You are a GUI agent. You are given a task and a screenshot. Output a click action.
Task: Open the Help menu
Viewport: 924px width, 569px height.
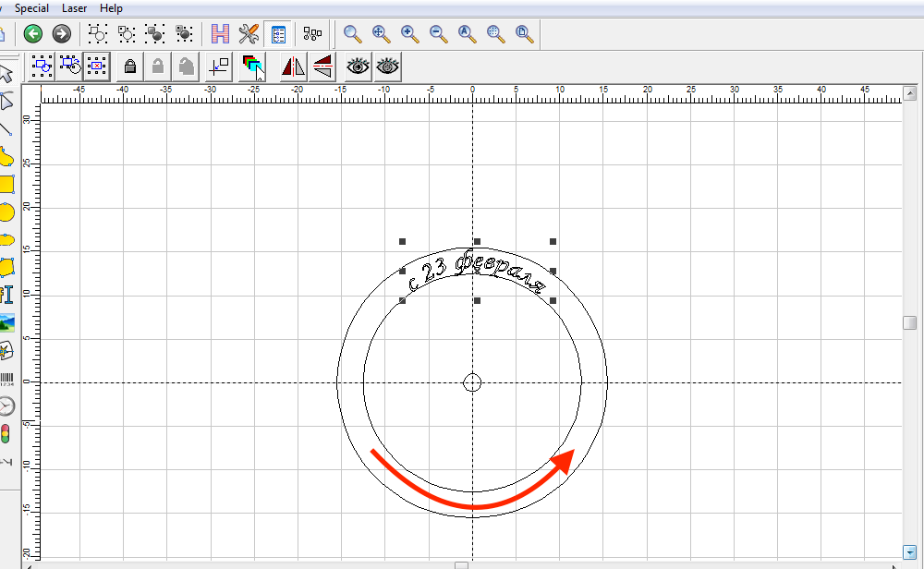pos(111,7)
